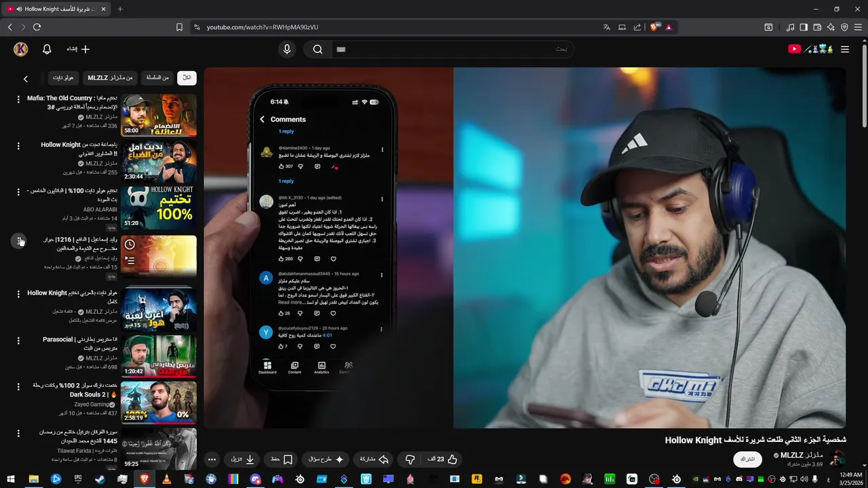
Task: Click the video player area
Action: point(524,247)
